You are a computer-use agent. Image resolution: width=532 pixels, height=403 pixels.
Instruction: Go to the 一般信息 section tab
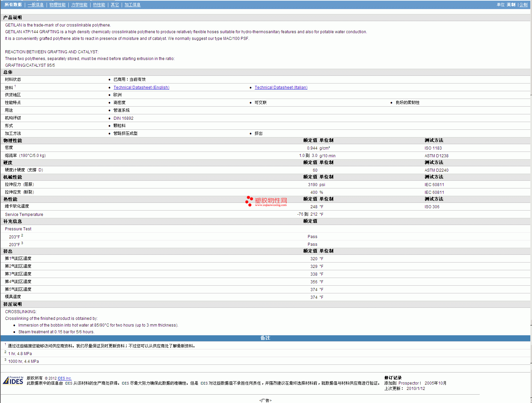36,5
